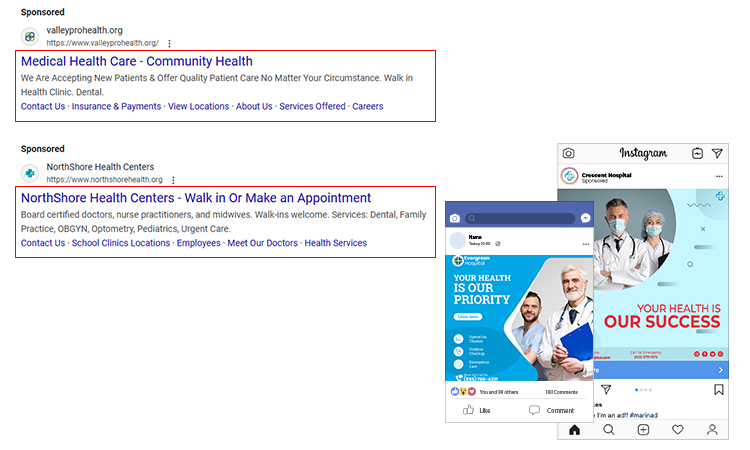Click the Facebook poster's profile picture
The image size is (750, 450).
pyautogui.click(x=458, y=241)
